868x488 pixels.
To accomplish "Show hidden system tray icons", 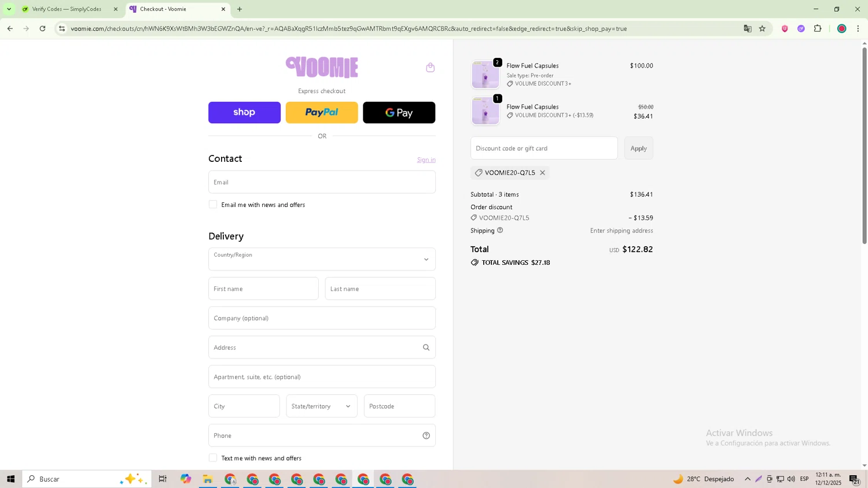I will (748, 479).
